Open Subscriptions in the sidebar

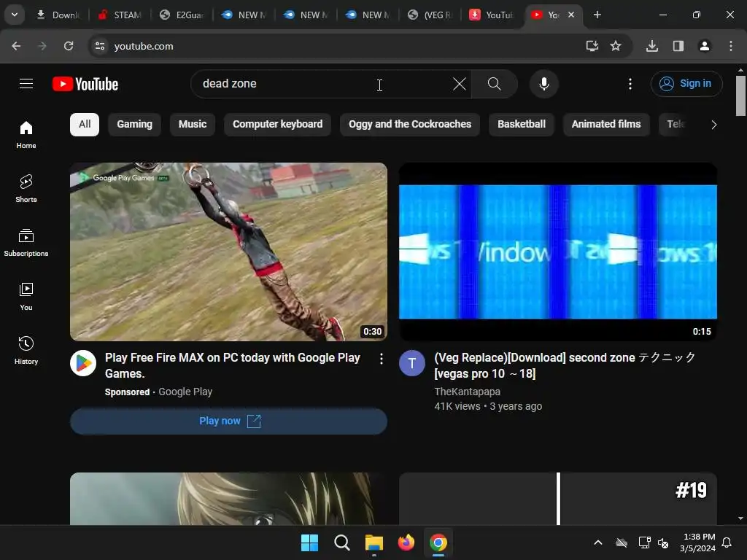click(26, 242)
